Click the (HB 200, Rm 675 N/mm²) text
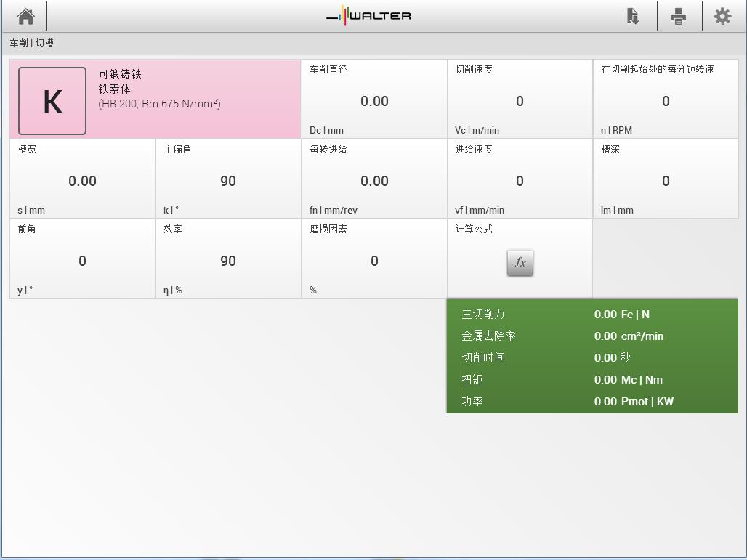This screenshot has width=747, height=560. (160, 104)
